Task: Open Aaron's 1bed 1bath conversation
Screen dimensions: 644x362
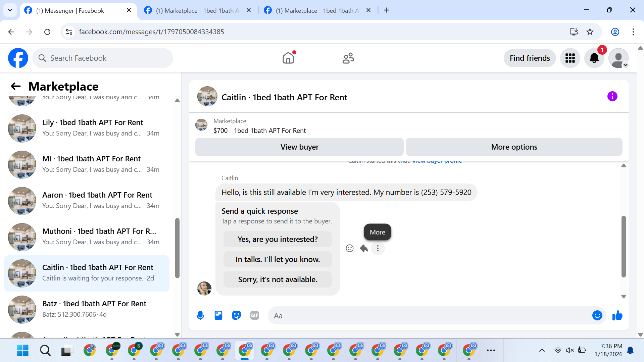Action: tap(87, 200)
